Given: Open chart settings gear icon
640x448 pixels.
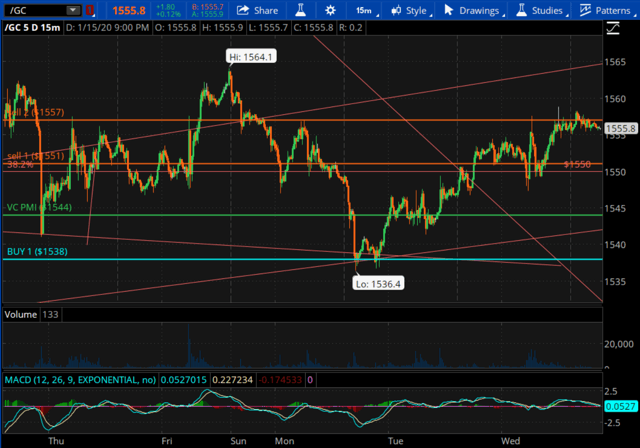Looking at the screenshot, I should (330, 10).
